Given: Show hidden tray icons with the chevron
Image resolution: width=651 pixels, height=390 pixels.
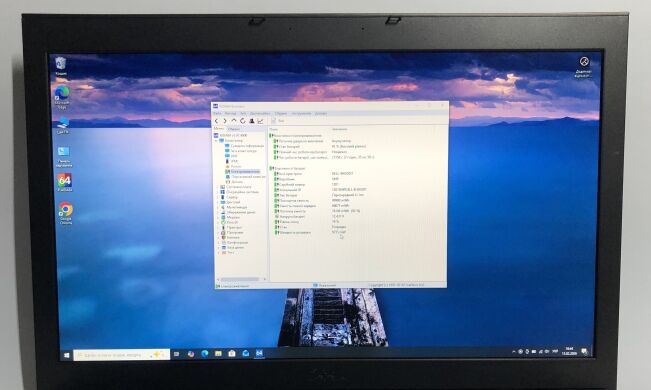Looking at the screenshot, I should tap(514, 352).
